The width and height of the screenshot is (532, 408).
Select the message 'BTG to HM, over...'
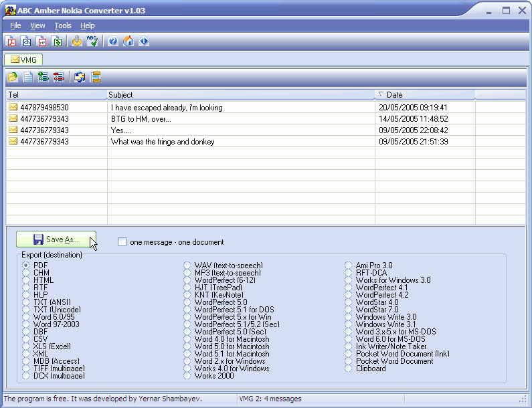(266, 118)
